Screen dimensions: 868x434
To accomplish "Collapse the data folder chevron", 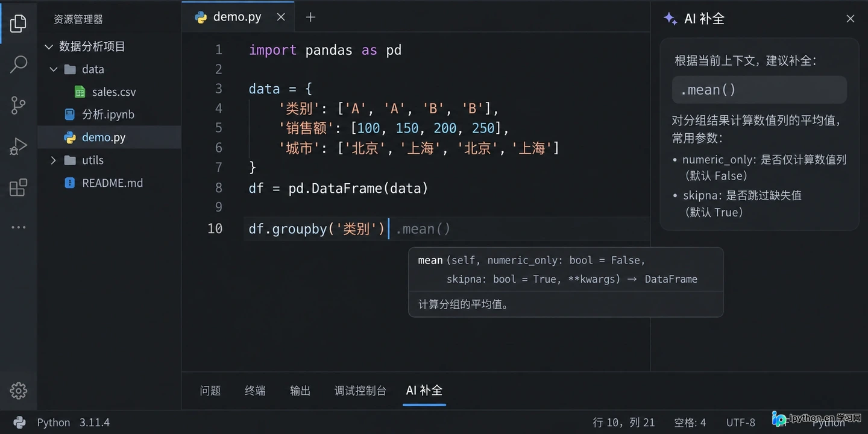I will [54, 69].
